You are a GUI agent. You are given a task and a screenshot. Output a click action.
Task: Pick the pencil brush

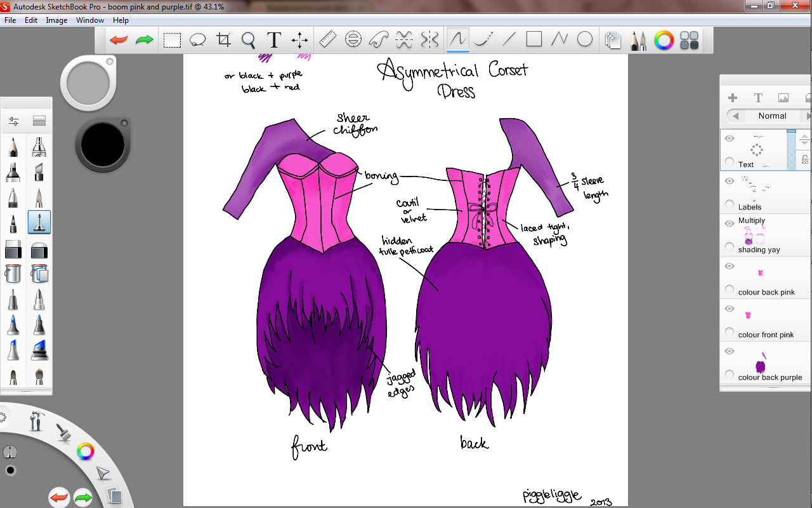14,147
